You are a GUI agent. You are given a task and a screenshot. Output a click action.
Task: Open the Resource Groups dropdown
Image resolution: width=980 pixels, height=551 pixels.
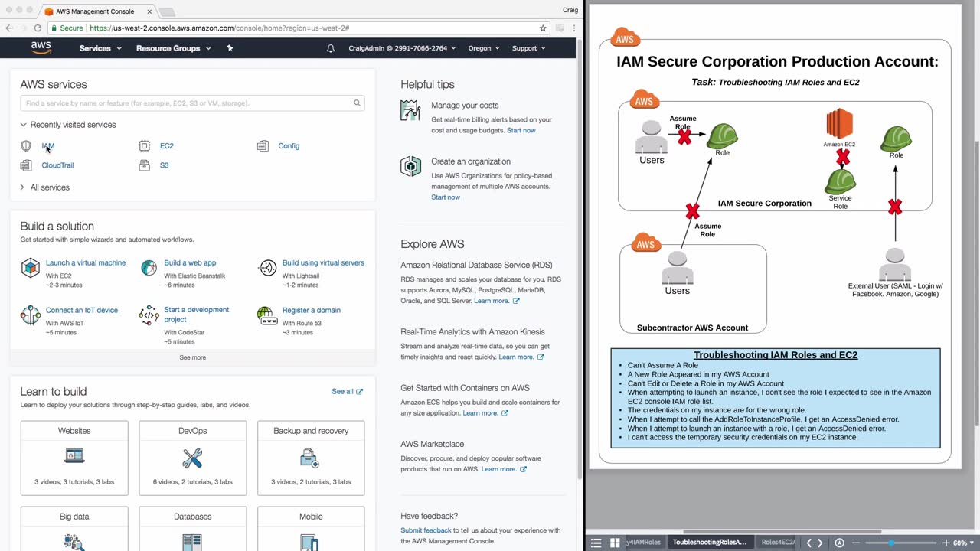click(173, 48)
